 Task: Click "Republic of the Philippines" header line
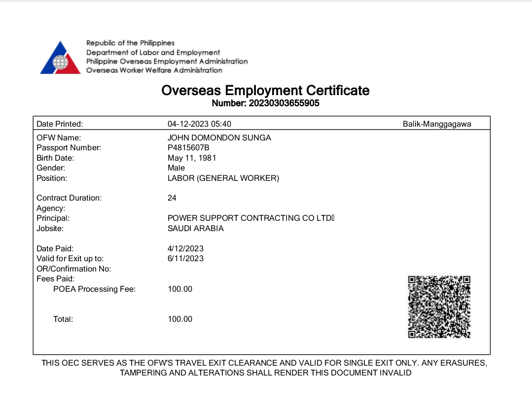(x=130, y=43)
